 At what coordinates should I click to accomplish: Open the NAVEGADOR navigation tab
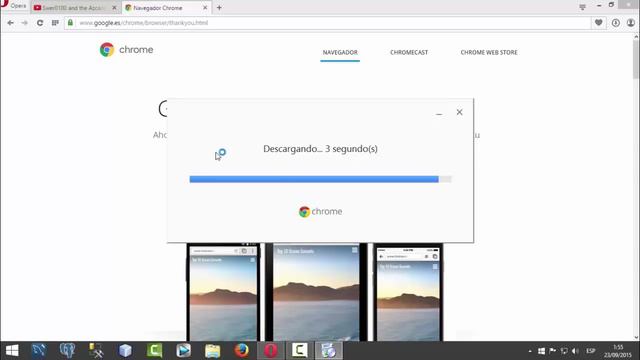340,52
